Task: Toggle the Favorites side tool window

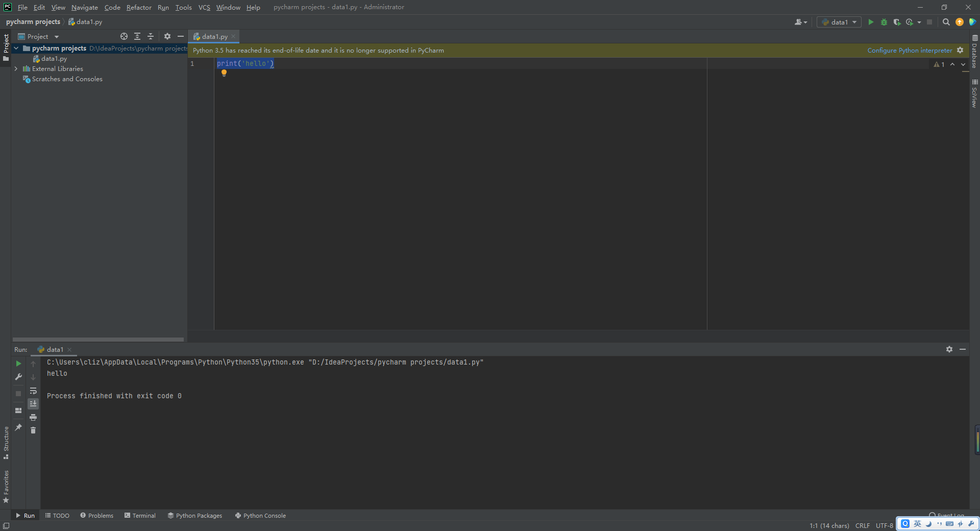Action: point(6,487)
